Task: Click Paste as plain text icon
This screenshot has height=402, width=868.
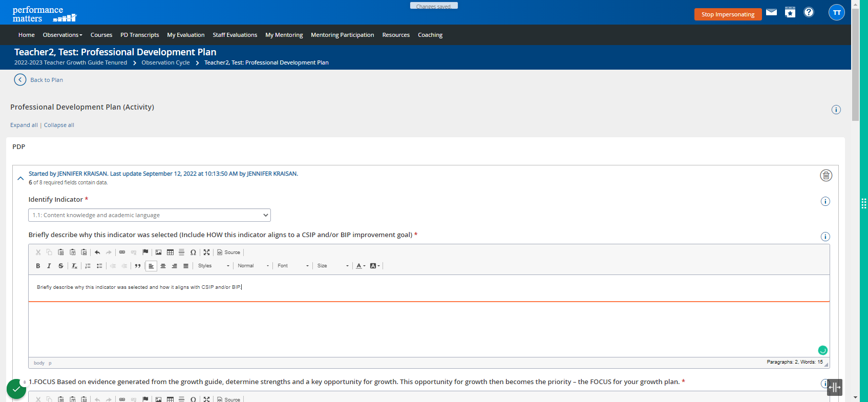Action: 72,252
